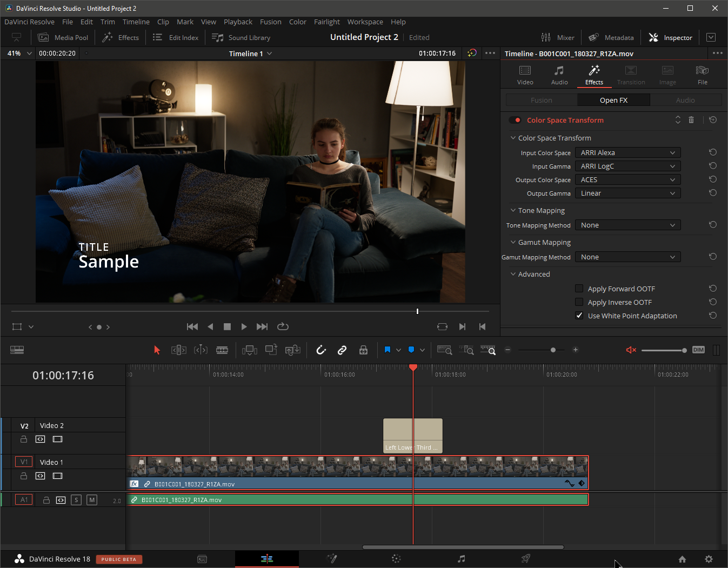Open the Playback menu
728x568 pixels.
pyautogui.click(x=238, y=22)
